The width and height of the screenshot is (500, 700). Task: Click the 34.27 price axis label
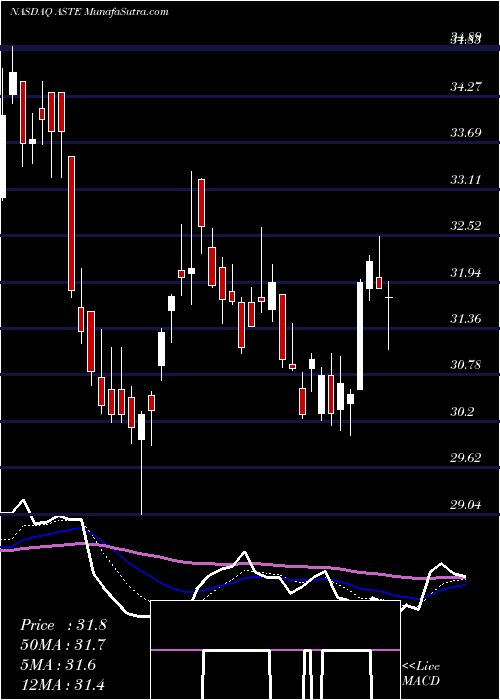click(466, 86)
